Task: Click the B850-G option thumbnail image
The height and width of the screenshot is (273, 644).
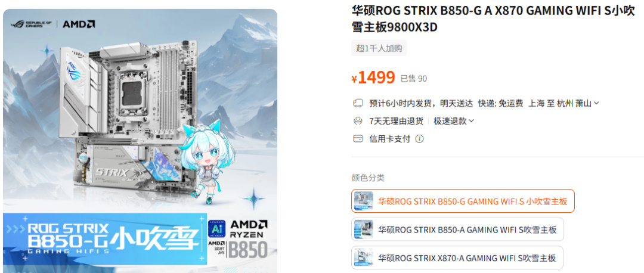Action: coord(364,201)
